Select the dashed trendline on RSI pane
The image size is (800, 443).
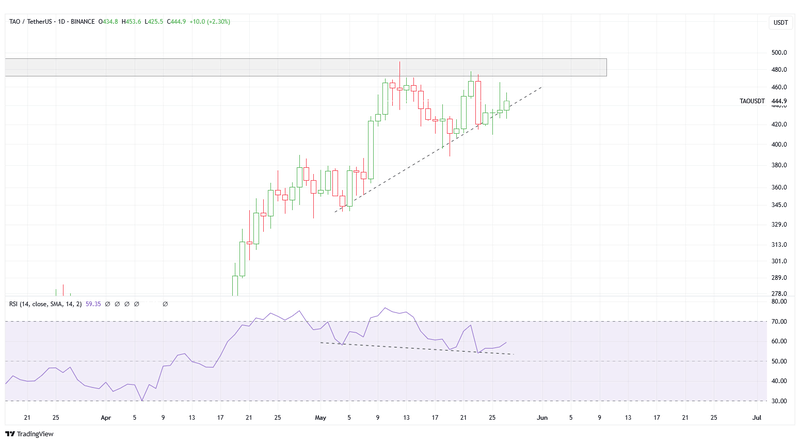417,348
